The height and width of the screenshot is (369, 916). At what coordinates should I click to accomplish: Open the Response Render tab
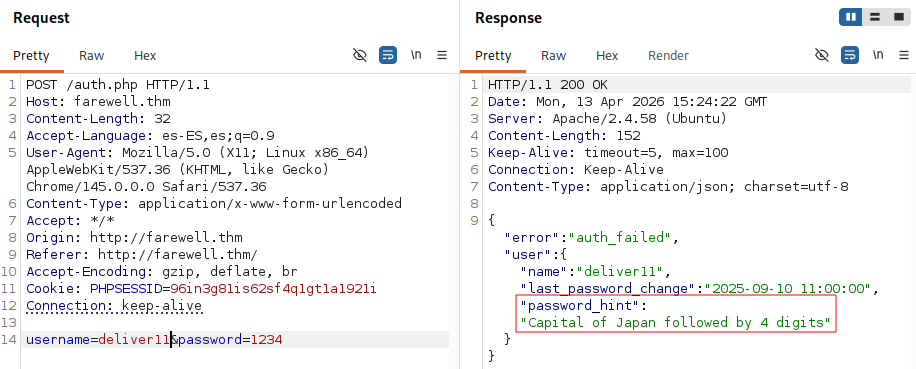point(668,55)
